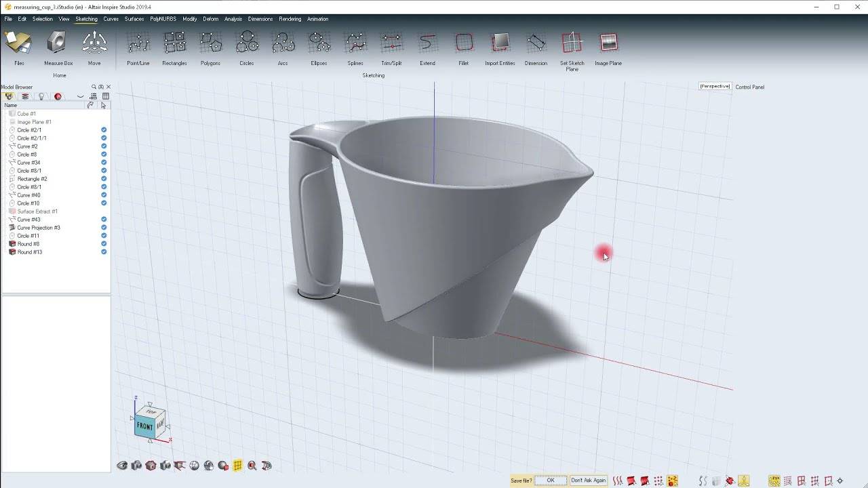Open the Animation menu

pos(318,19)
